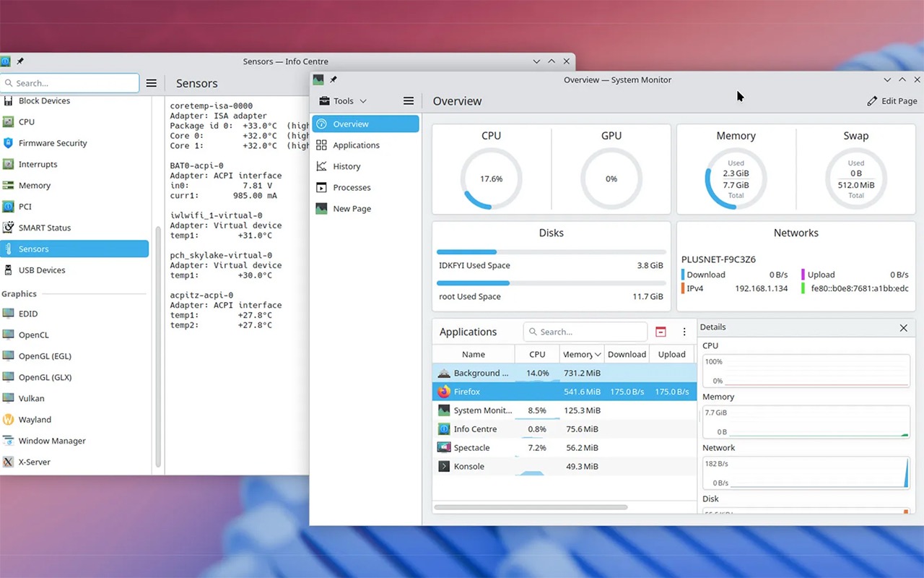Open the Vulkan icon in Info Centre
This screenshot has height=578, width=924.
pos(8,398)
